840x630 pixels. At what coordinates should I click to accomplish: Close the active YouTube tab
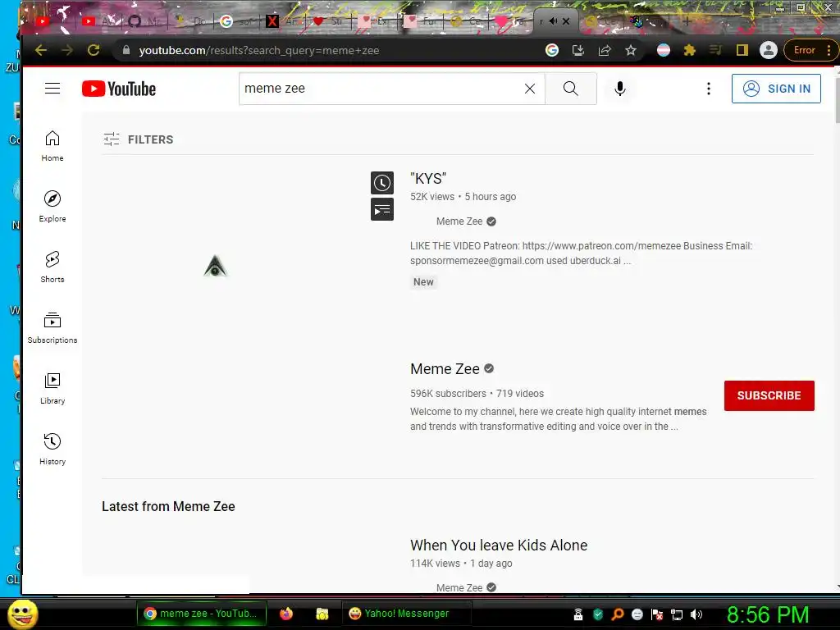[566, 21]
